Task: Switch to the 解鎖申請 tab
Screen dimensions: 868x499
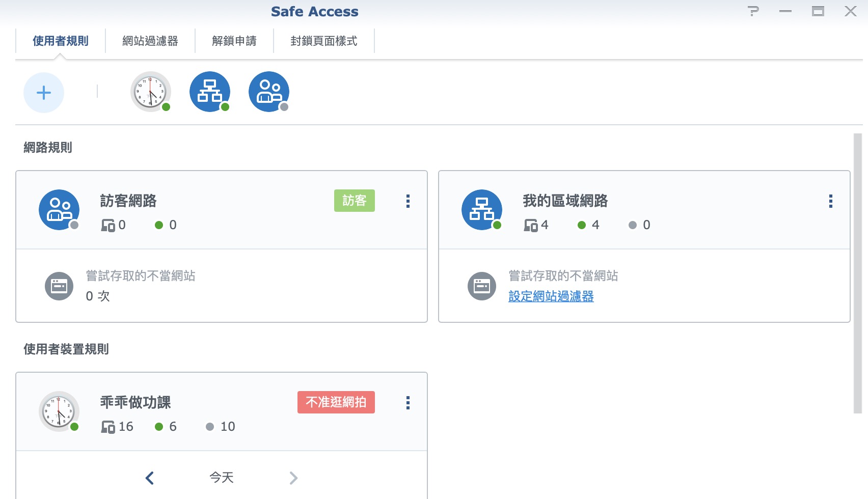Action: (x=234, y=41)
